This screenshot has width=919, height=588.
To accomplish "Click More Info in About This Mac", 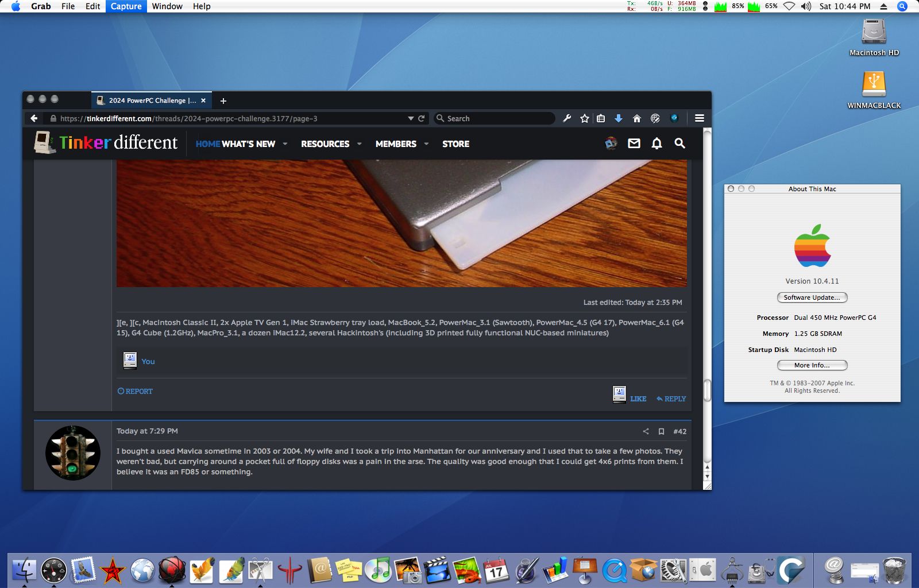I will pos(812,365).
